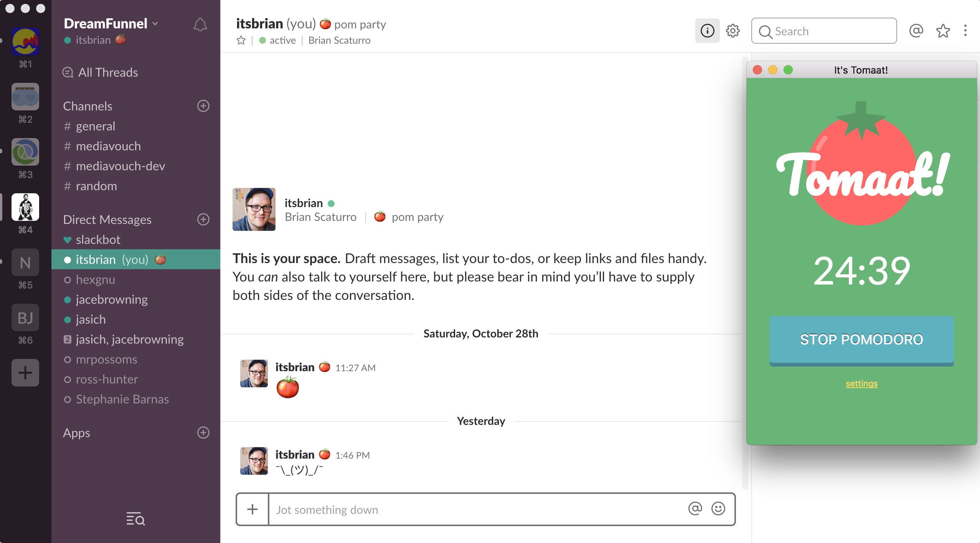Open channel details info icon
Image resolution: width=980 pixels, height=543 pixels.
pyautogui.click(x=707, y=31)
